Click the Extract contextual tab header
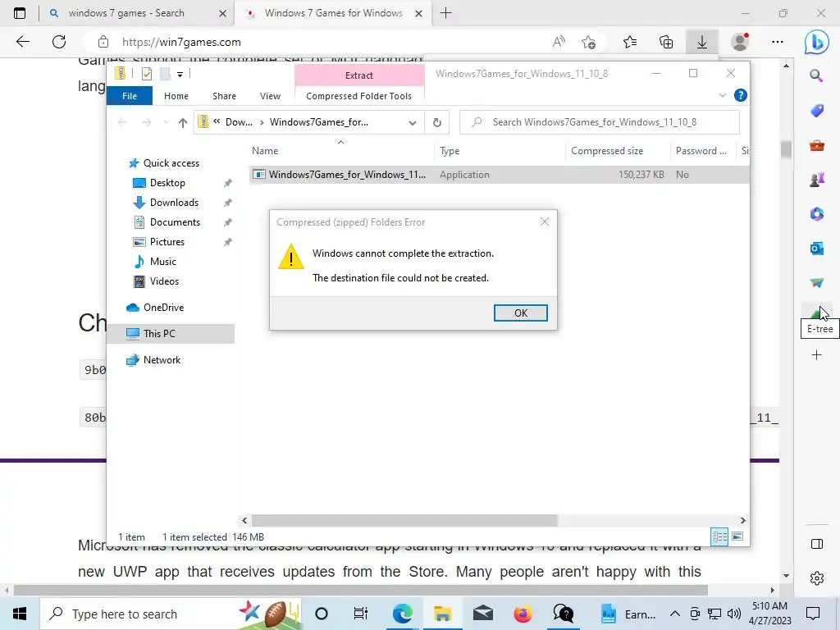This screenshot has height=630, width=840. (359, 75)
